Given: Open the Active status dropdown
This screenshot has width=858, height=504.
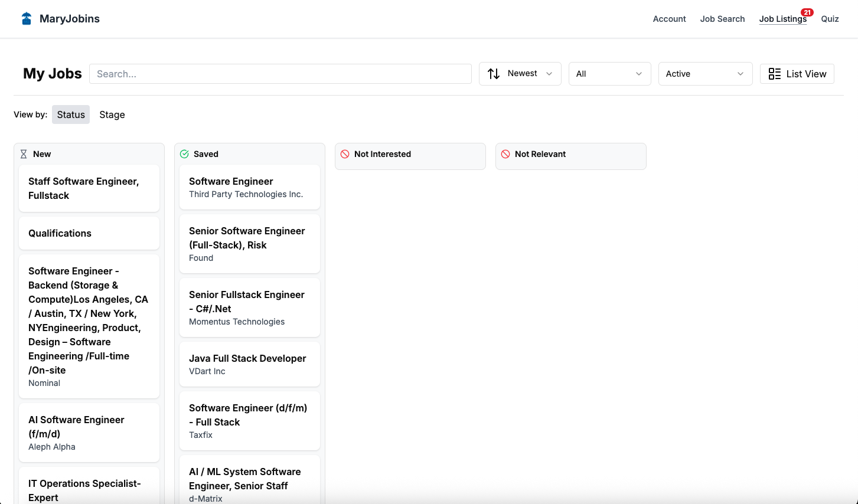Looking at the screenshot, I should pos(706,74).
